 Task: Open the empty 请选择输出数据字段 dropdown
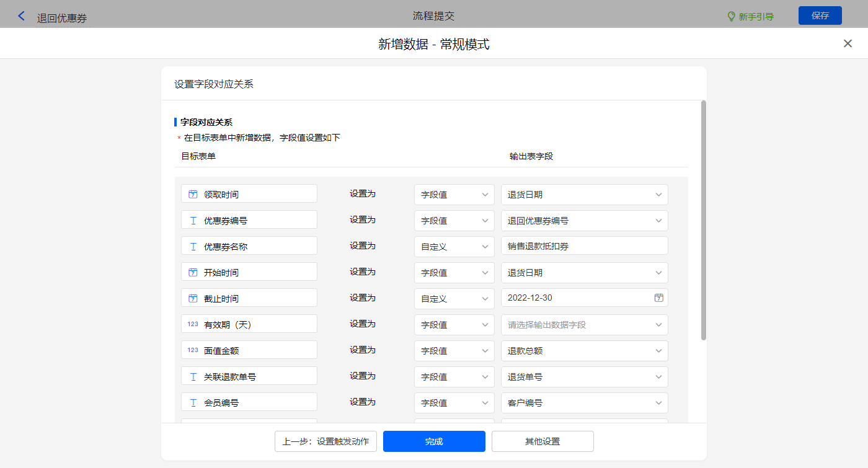click(x=584, y=325)
